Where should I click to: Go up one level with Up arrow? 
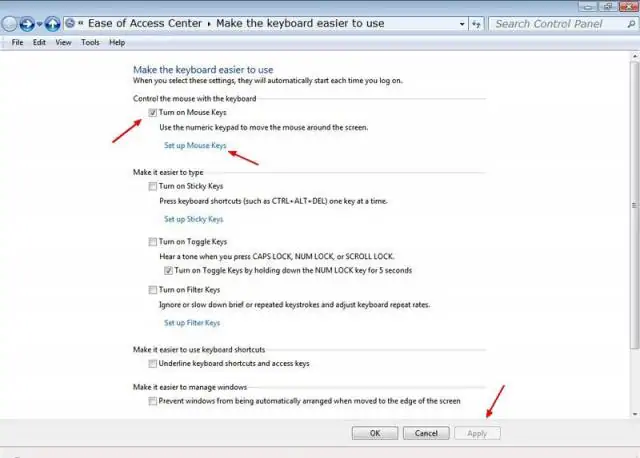click(52, 24)
